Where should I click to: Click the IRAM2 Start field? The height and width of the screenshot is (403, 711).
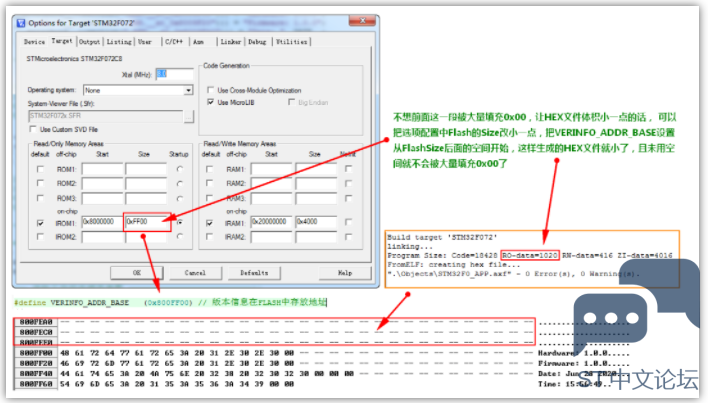(272, 237)
